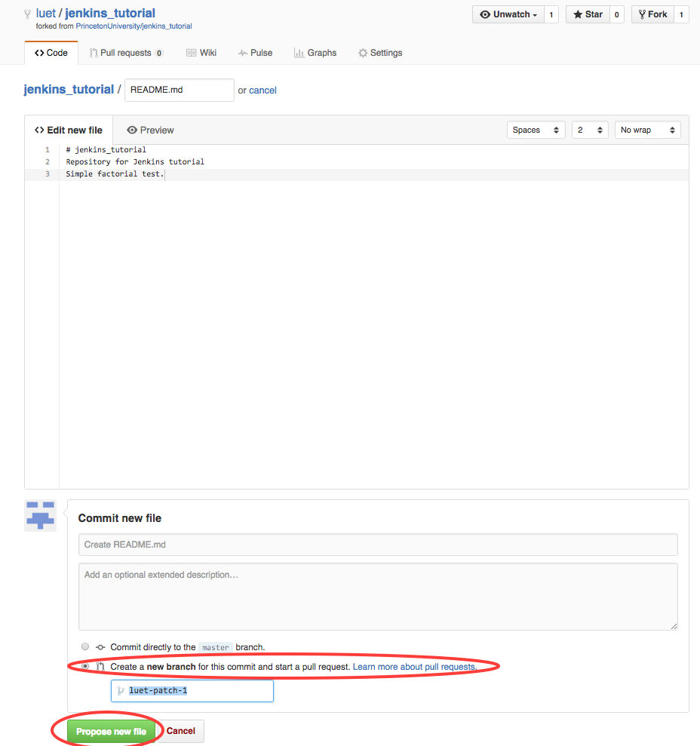Image resolution: width=700 pixels, height=746 pixels.
Task: Open the Graphs tab
Action: pyautogui.click(x=315, y=53)
